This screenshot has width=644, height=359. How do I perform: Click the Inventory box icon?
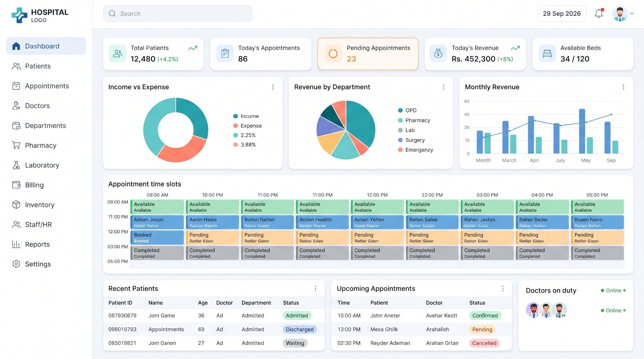pos(16,204)
